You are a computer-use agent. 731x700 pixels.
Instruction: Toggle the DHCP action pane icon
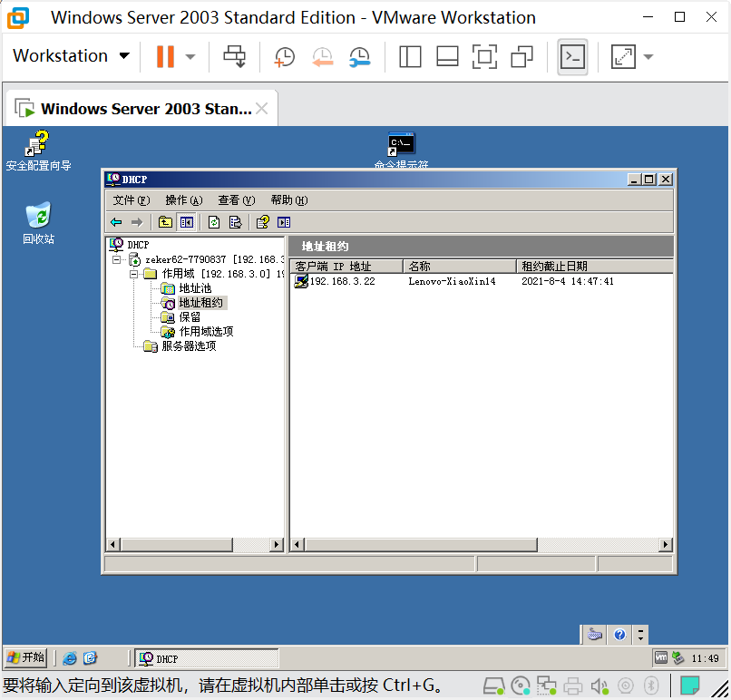(x=284, y=222)
